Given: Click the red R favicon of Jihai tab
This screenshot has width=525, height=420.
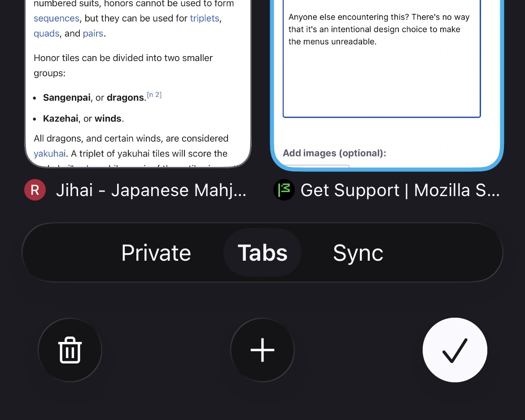Looking at the screenshot, I should coord(35,190).
